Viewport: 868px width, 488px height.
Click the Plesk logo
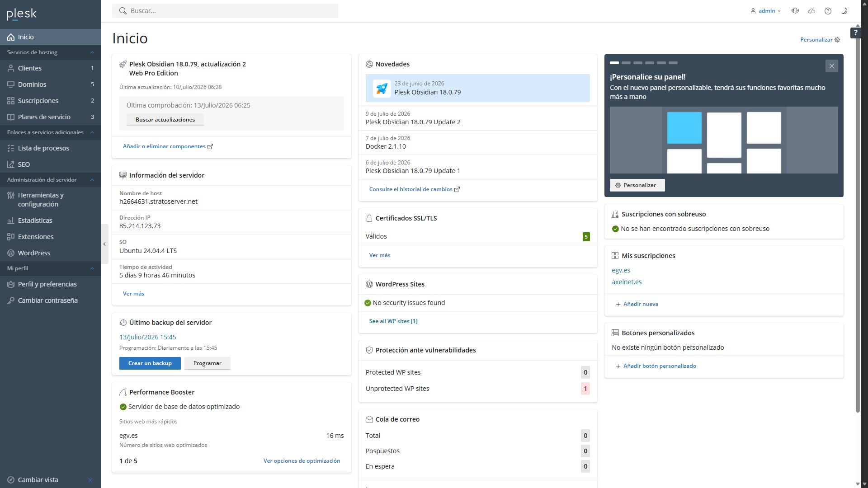coord(22,14)
